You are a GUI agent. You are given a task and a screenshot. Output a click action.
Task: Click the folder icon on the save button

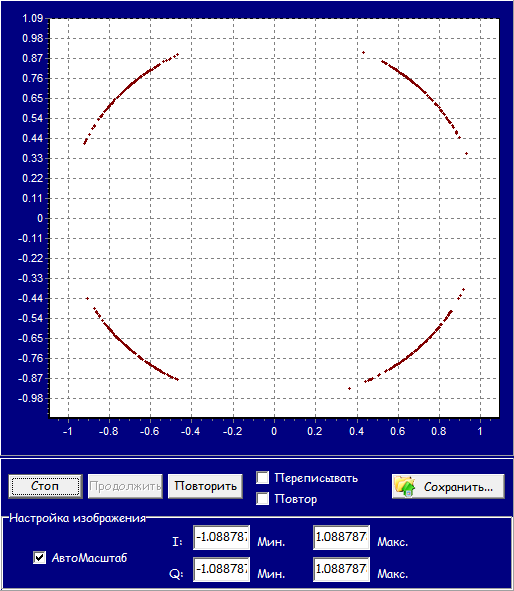[405, 486]
